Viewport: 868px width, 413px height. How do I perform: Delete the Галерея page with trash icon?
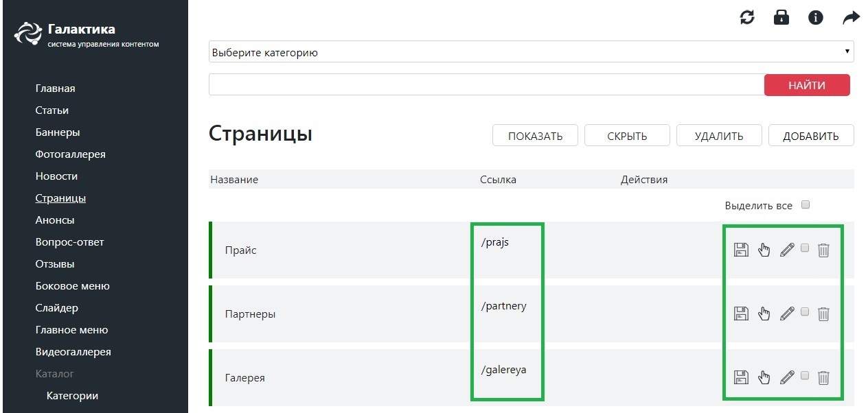(824, 377)
